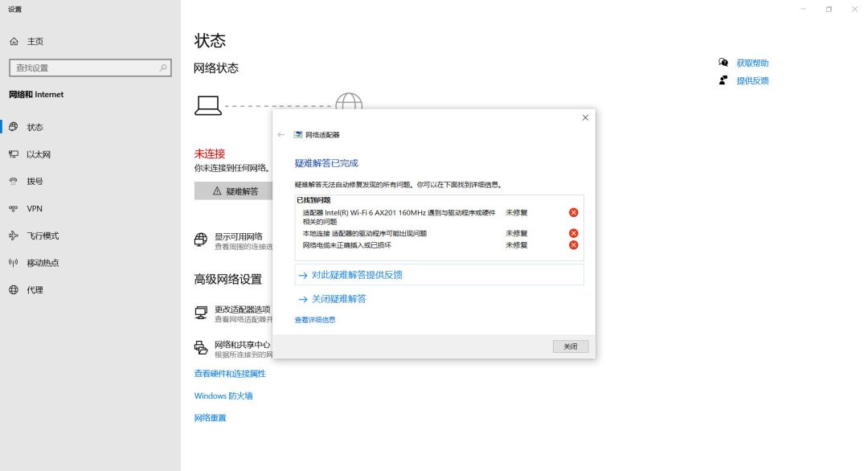Click 对此疑难解答提供反馈 link
The width and height of the screenshot is (868, 471).
[357, 275]
